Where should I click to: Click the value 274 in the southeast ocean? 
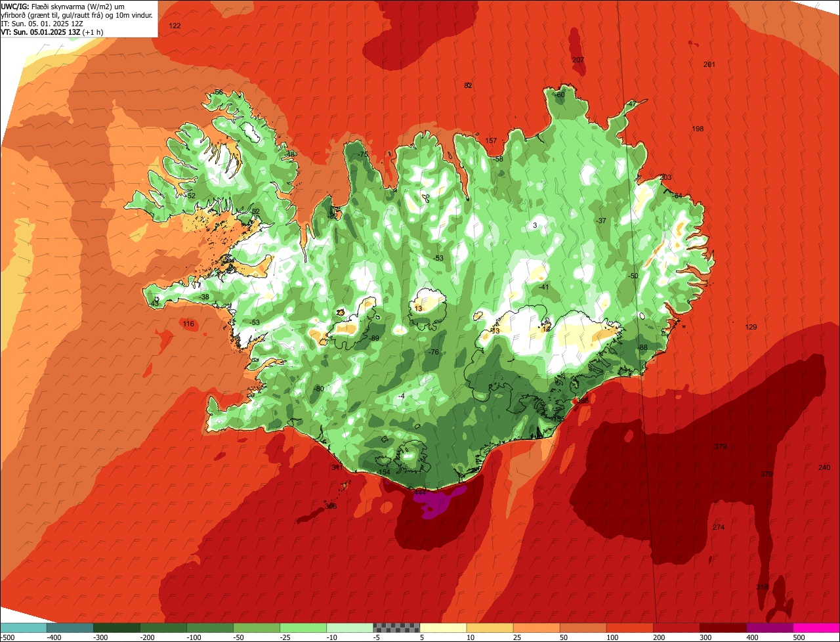(x=719, y=527)
